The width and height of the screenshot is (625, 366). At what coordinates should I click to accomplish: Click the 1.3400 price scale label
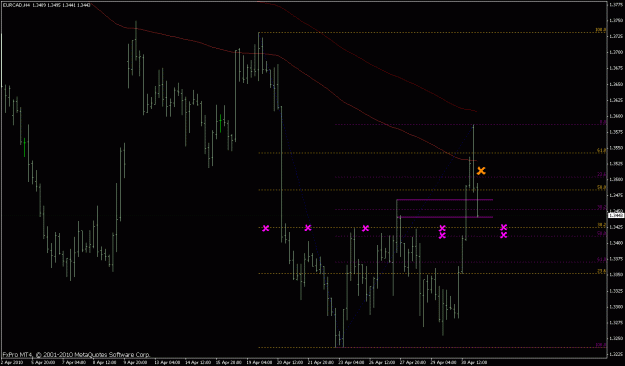tap(617, 243)
